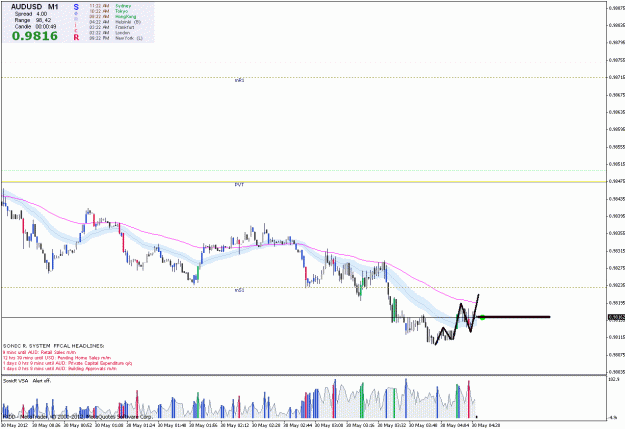Open the AUD Building Approvals headline
This screenshot has width=625, height=429.
tap(60, 369)
